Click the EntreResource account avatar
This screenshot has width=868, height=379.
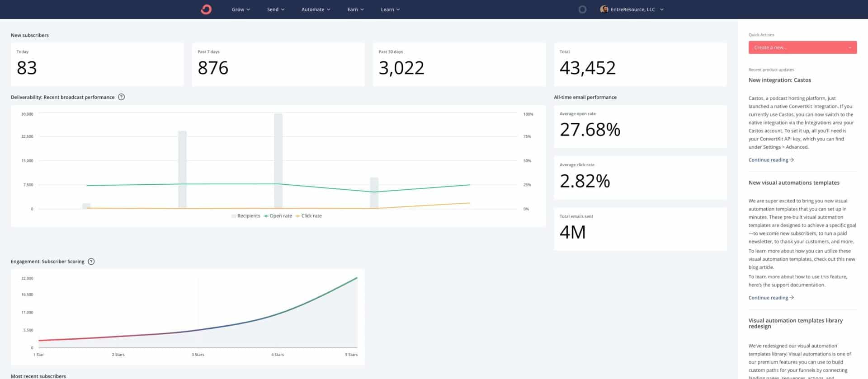tap(604, 9)
